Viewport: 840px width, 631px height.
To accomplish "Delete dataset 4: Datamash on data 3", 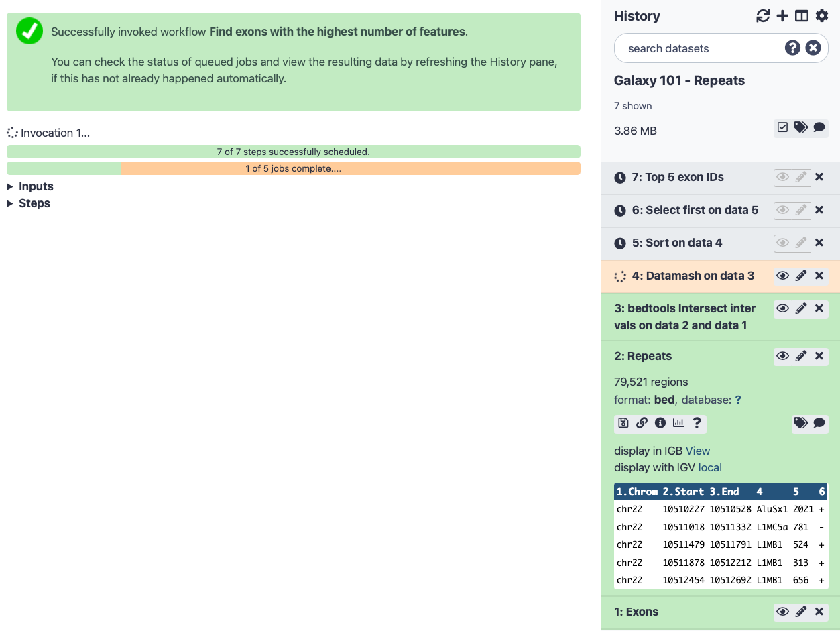I will click(819, 276).
